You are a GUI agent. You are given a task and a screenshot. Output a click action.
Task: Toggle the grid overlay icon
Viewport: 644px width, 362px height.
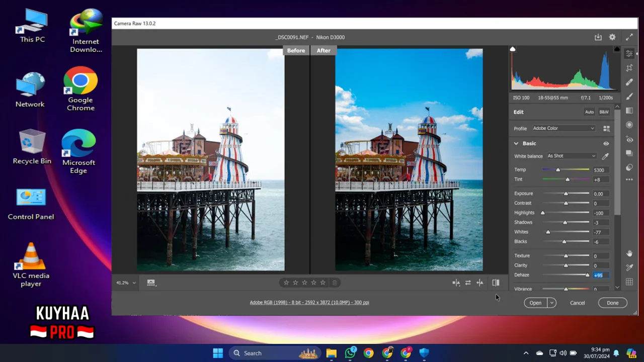tap(629, 283)
